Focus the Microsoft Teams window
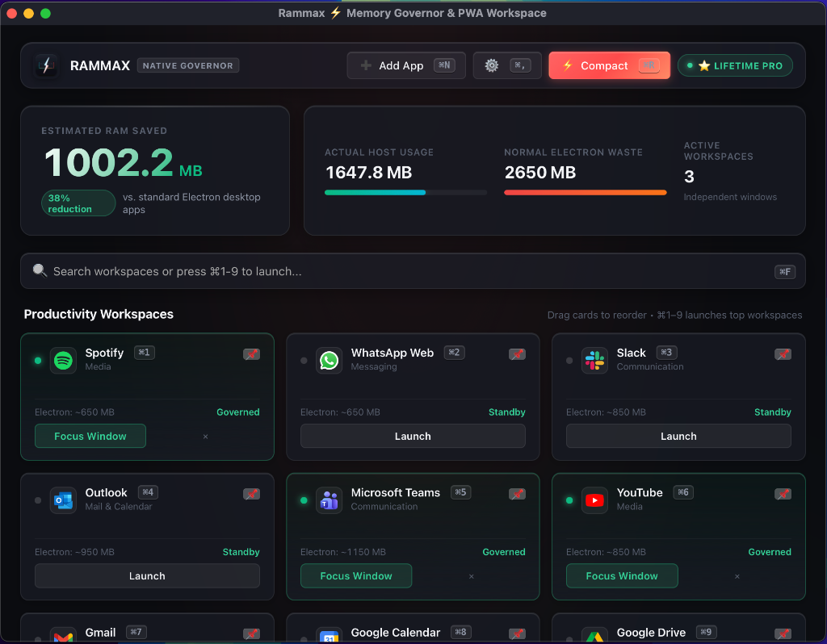Viewport: 827px width, 644px height. pyautogui.click(x=356, y=575)
